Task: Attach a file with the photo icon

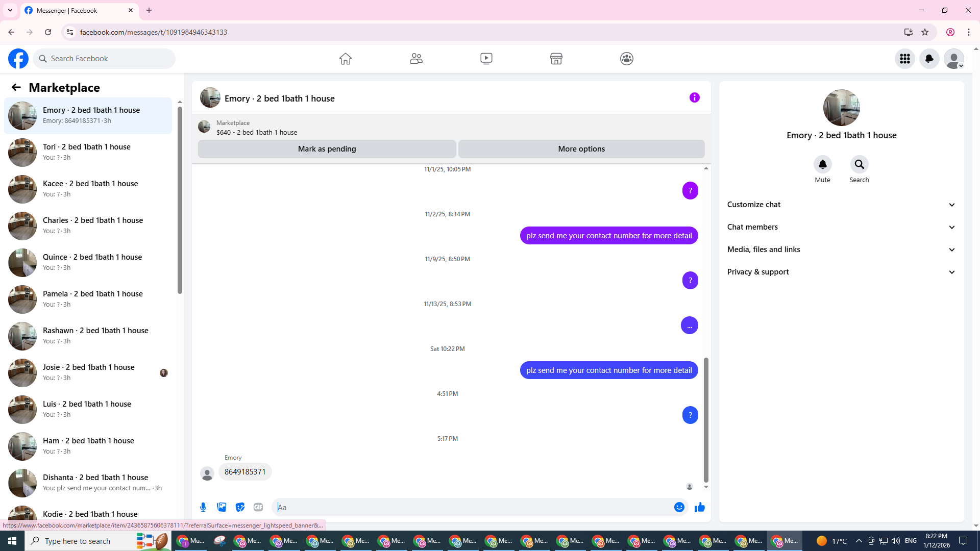Action: coord(222,507)
